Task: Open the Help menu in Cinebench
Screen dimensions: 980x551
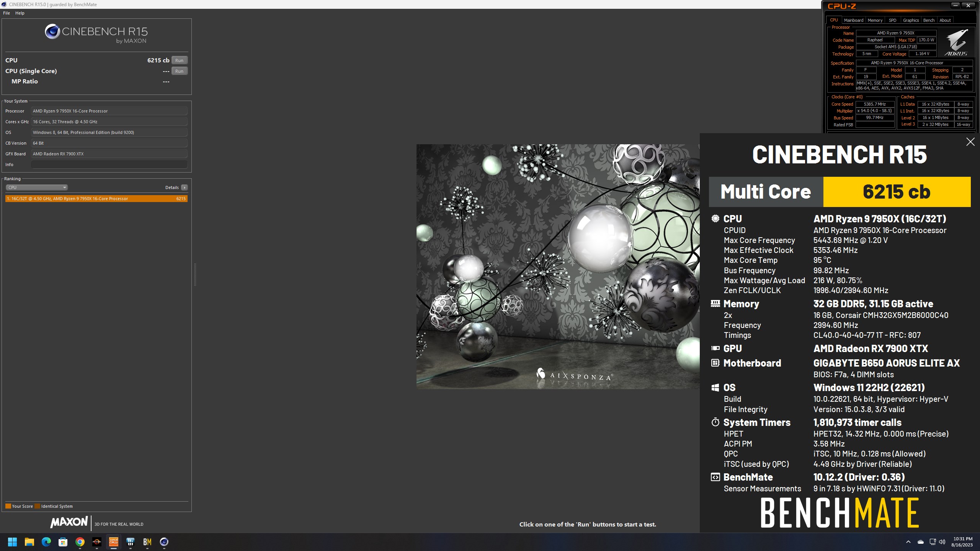Action: [20, 13]
